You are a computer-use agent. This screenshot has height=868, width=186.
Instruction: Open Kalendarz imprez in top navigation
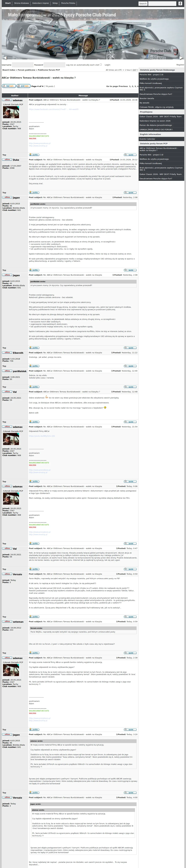41,3
